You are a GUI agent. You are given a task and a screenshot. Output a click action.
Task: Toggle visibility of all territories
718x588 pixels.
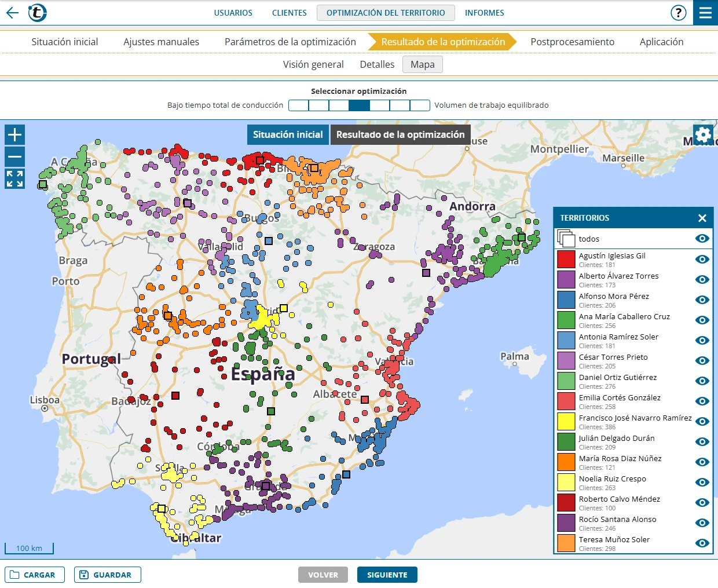702,239
